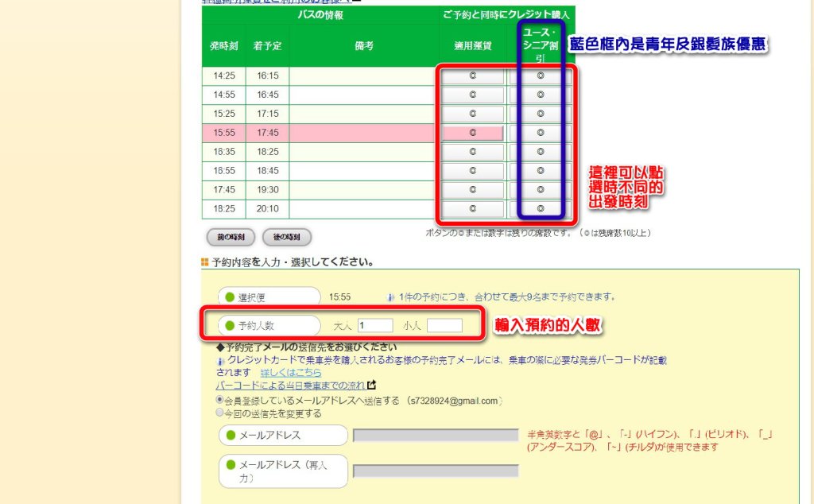The image size is (814, 504).
Task: Select send to registered member email option
Action: [220, 400]
